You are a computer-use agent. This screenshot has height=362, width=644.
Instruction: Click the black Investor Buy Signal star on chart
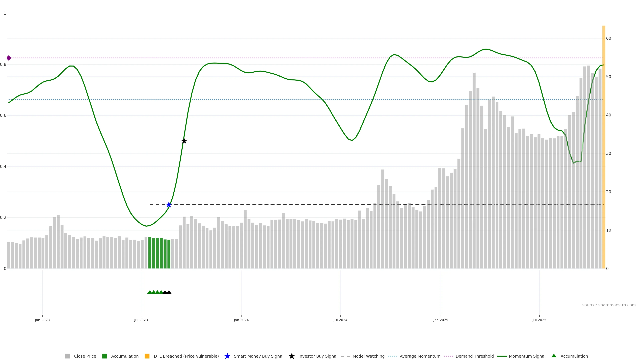click(x=184, y=141)
